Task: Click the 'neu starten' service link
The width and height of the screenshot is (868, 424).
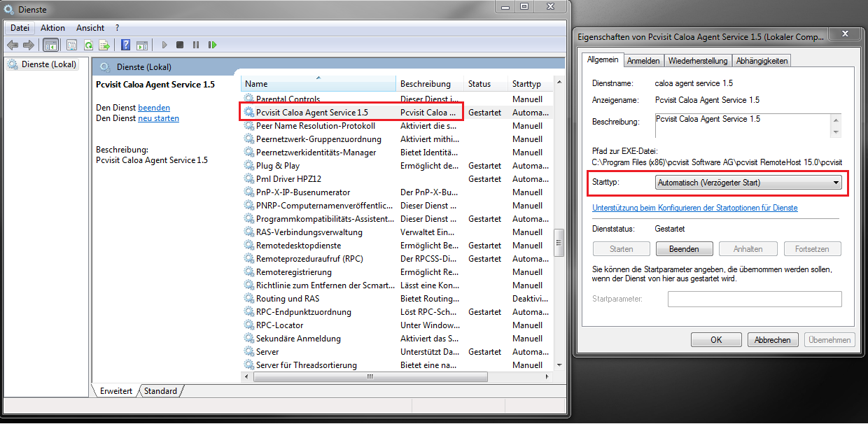Action: [x=158, y=118]
